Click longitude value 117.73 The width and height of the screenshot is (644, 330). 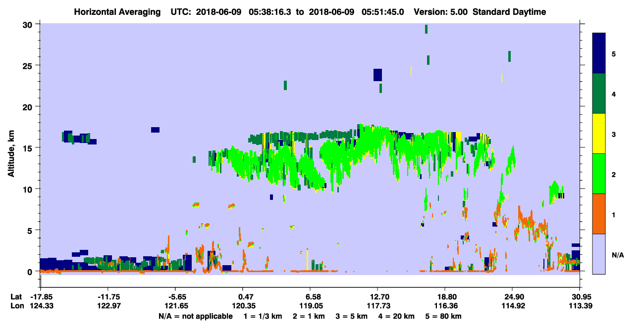377,306
